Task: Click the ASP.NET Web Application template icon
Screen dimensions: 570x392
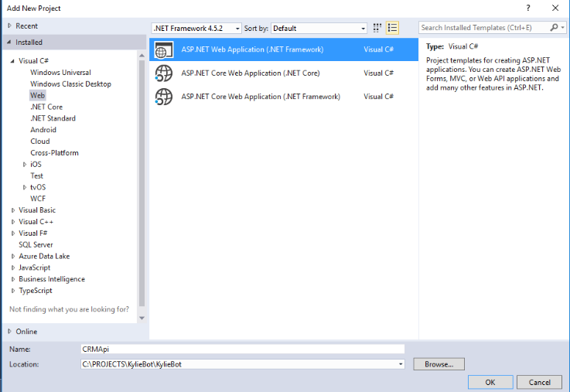Action: pos(164,49)
